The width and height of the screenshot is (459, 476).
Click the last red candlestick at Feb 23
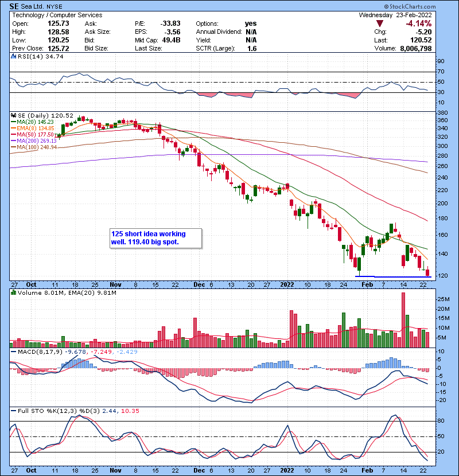(427, 271)
